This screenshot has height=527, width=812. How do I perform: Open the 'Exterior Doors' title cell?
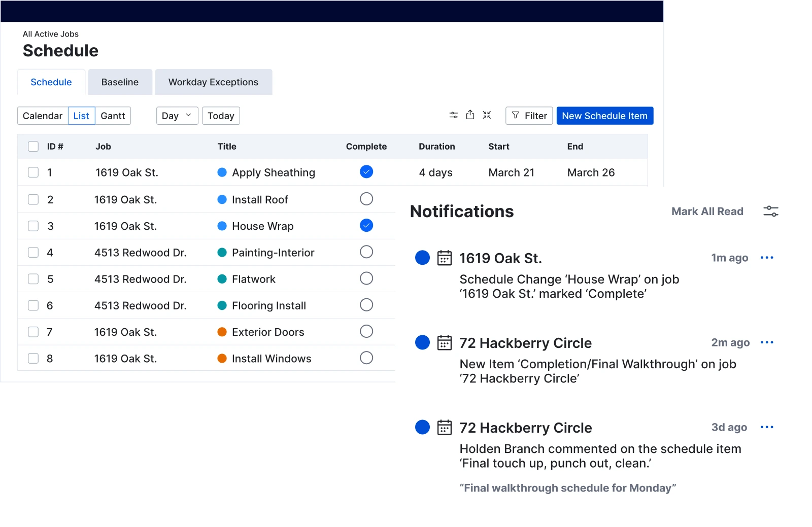coord(268,332)
